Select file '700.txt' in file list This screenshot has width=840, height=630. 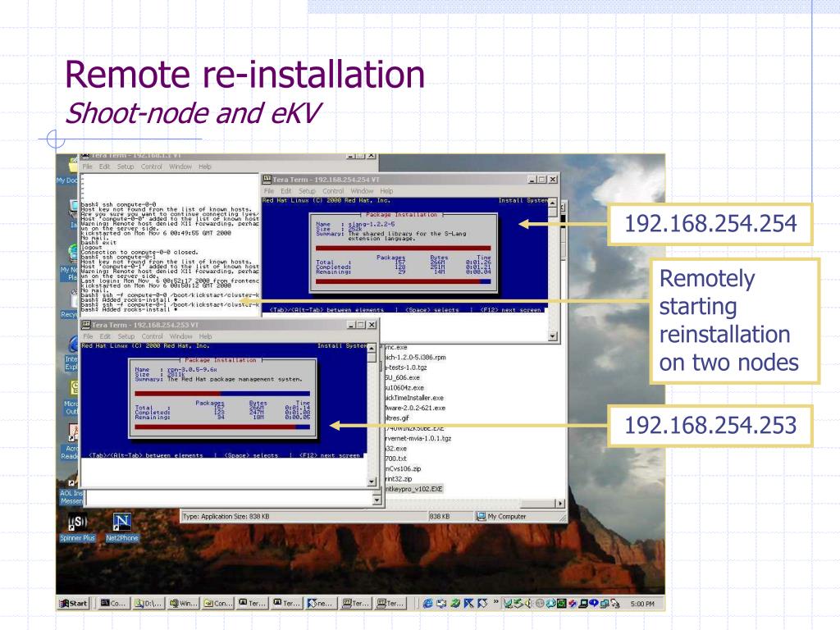point(396,459)
